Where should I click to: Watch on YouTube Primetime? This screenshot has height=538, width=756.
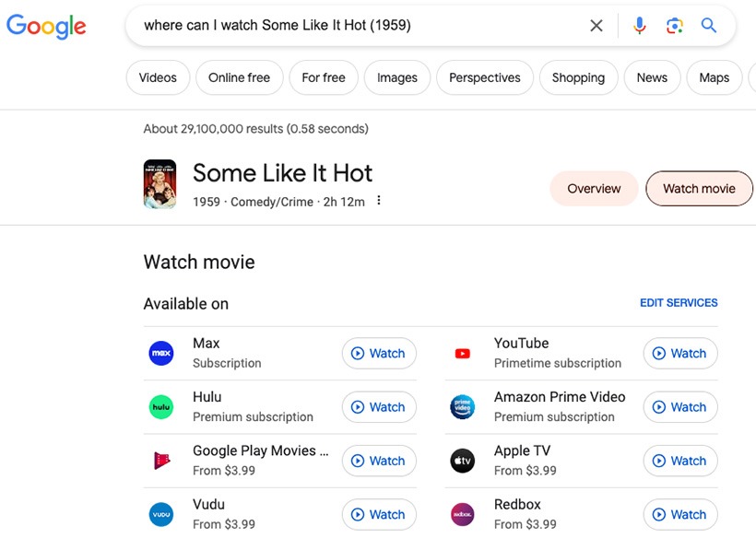[x=680, y=354]
